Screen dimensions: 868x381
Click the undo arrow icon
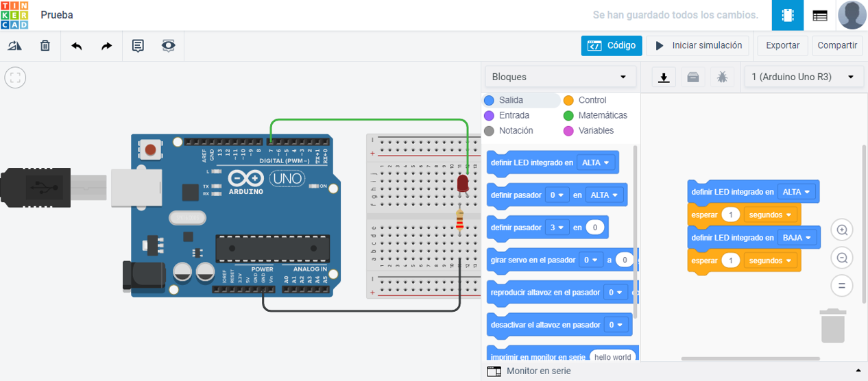[77, 46]
